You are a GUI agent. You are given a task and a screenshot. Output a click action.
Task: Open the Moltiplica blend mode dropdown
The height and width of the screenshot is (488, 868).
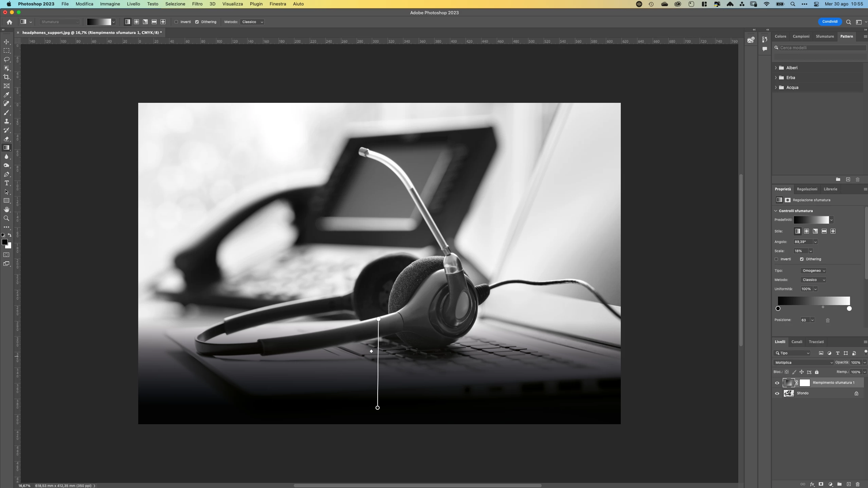(803, 362)
